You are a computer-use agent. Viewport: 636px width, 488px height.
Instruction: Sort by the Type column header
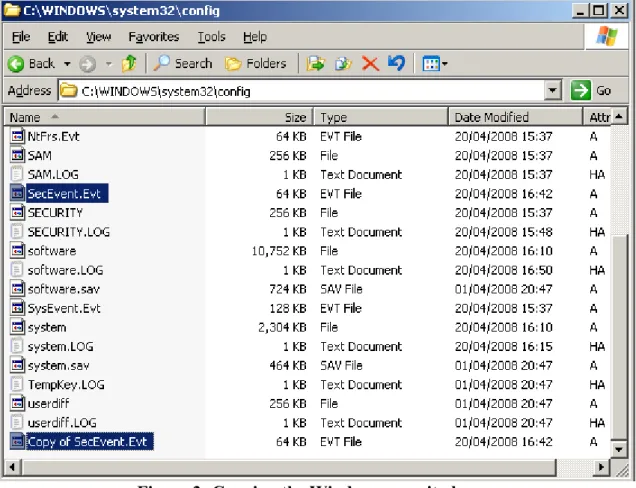(381, 117)
